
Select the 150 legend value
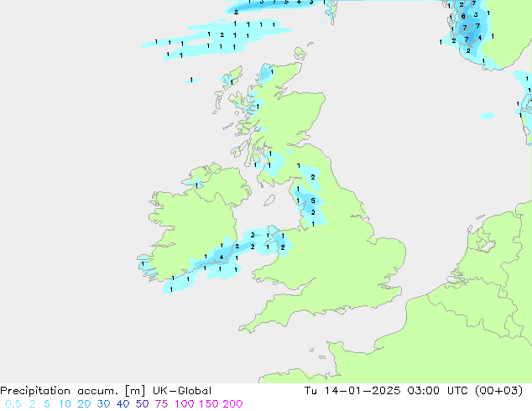(x=209, y=404)
